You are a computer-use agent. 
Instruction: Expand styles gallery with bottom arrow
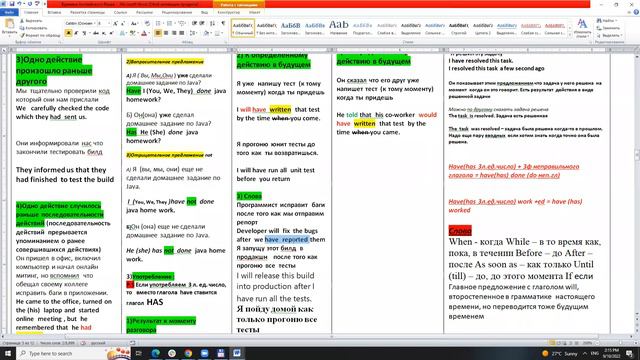pos(571,36)
